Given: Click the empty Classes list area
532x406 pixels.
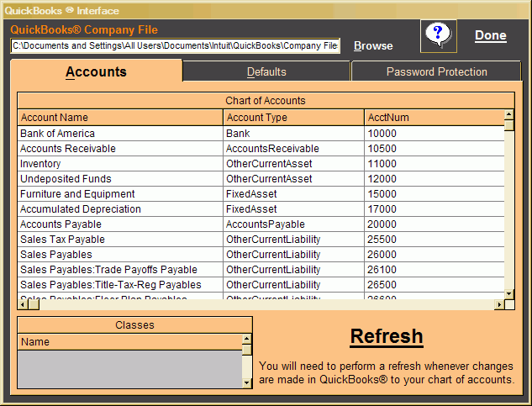Looking at the screenshot, I should [x=130, y=369].
